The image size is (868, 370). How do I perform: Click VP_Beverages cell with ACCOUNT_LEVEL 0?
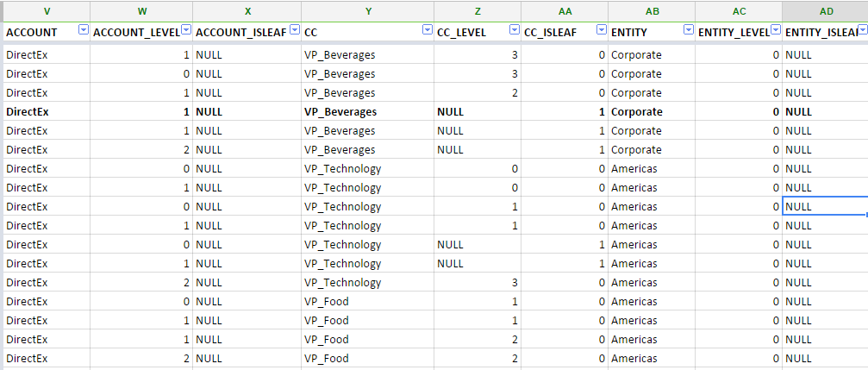tap(368, 73)
